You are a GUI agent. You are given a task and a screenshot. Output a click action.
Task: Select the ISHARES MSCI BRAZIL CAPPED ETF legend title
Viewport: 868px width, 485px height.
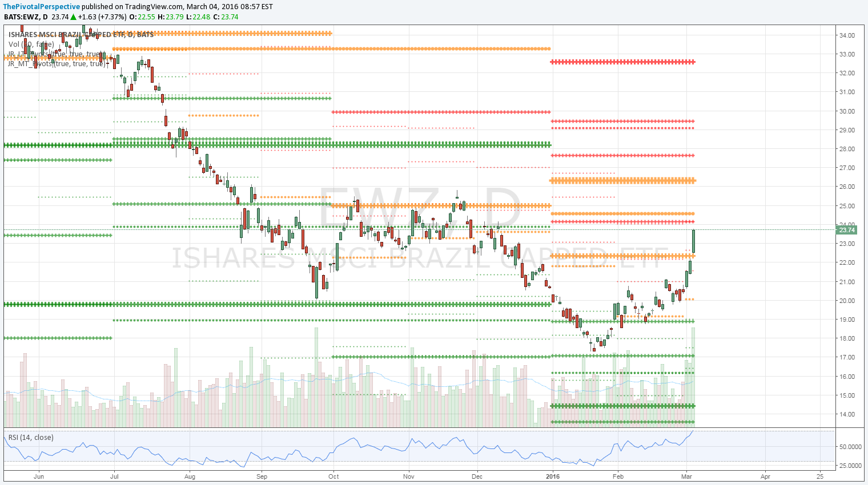pos(81,34)
